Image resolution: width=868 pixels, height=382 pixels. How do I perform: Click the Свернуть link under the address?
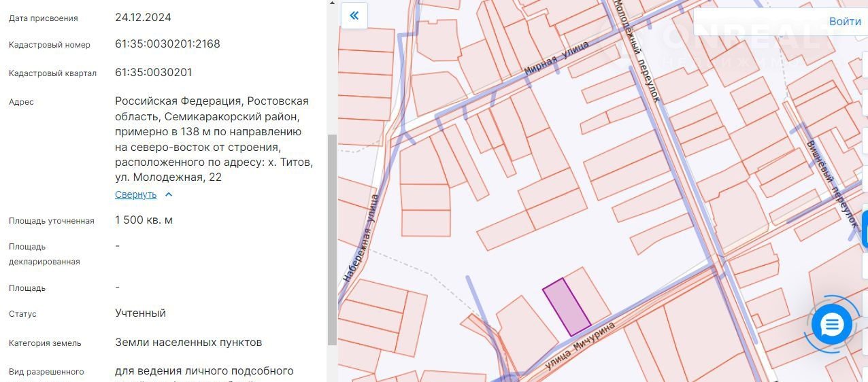click(135, 194)
